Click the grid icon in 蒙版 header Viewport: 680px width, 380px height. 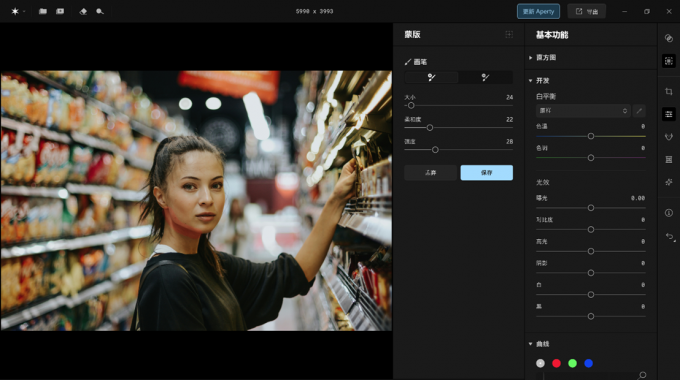[x=509, y=34]
